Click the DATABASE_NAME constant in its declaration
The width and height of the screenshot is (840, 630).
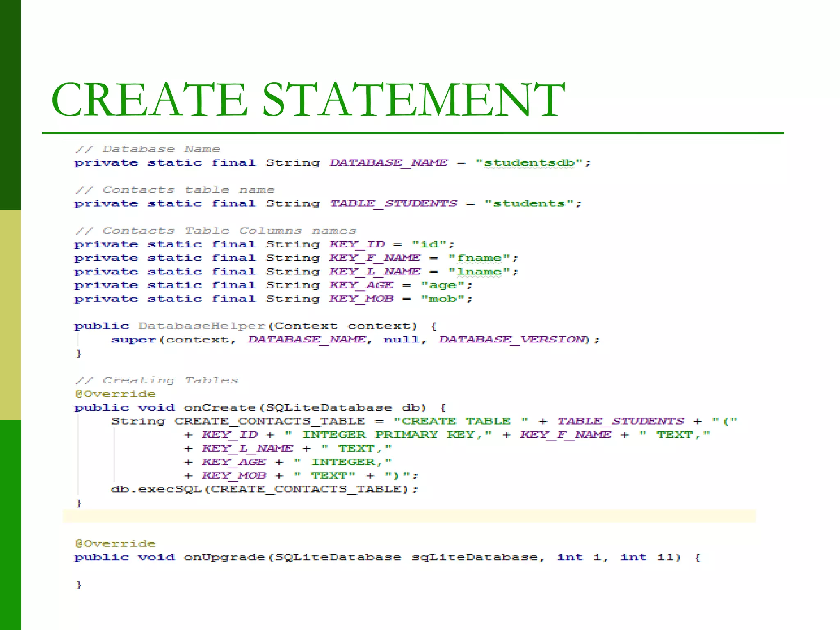coord(388,163)
